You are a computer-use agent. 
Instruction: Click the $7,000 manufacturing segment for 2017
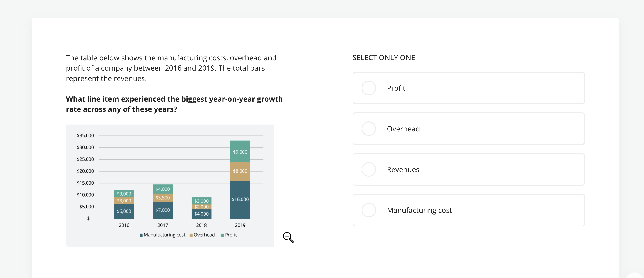tap(163, 210)
